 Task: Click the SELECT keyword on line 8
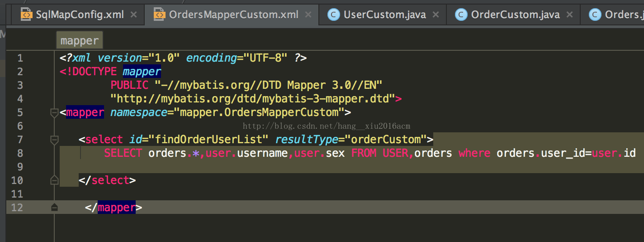pyautogui.click(x=123, y=153)
